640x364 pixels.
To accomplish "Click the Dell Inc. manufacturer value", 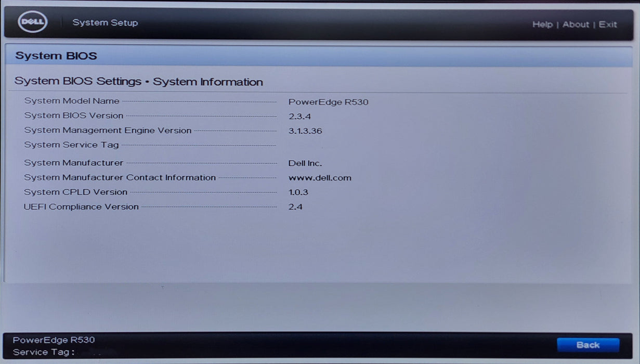I will click(x=305, y=163).
